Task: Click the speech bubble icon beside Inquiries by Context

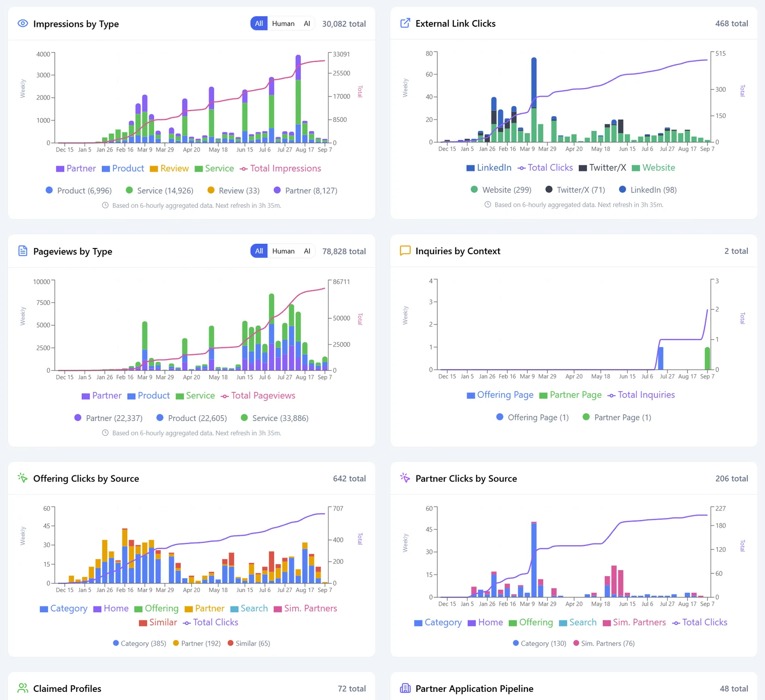Action: (x=405, y=250)
